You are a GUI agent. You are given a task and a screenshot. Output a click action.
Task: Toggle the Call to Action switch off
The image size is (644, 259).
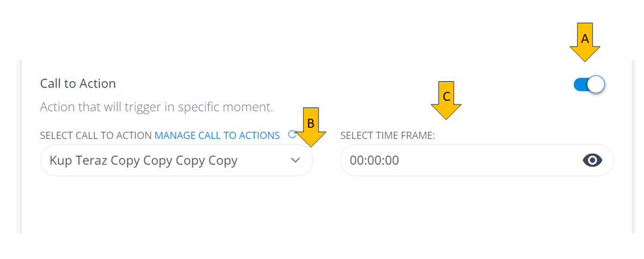(x=589, y=85)
